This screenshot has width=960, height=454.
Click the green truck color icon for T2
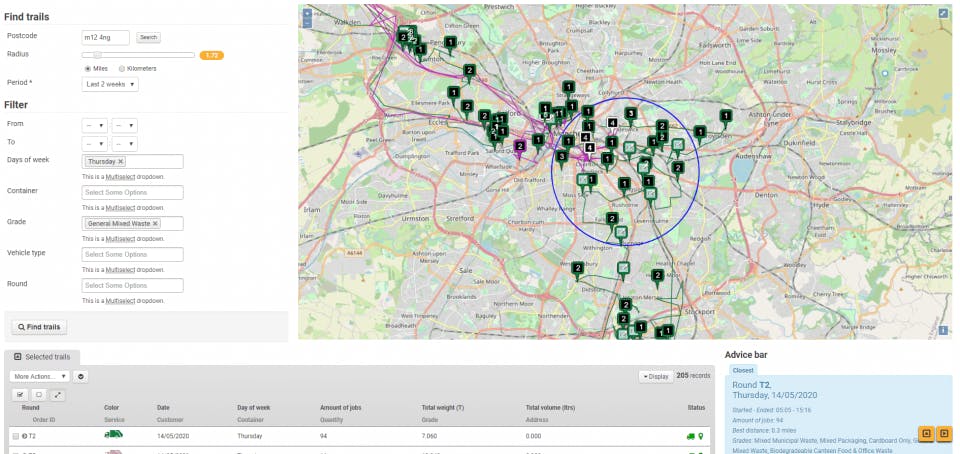tap(114, 435)
